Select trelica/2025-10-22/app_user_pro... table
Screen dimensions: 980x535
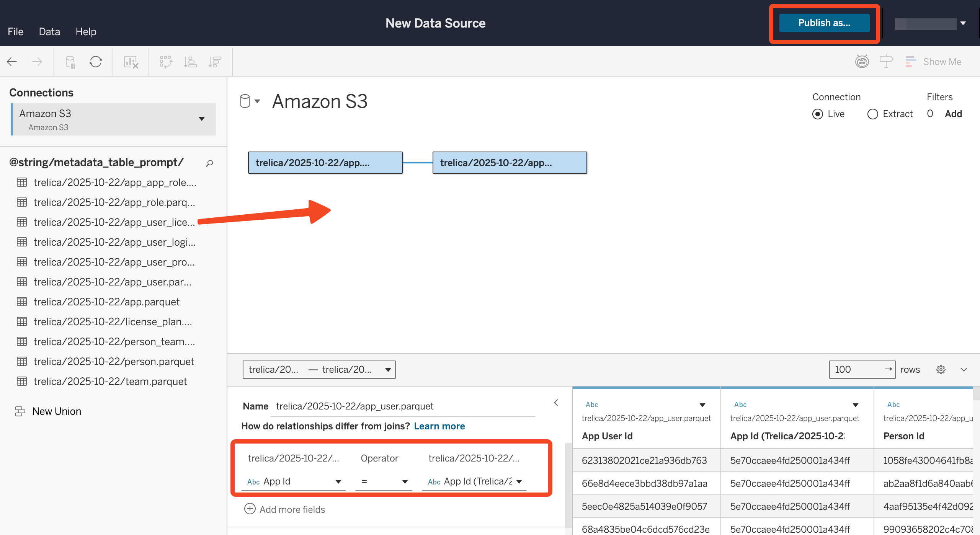pyautogui.click(x=114, y=262)
